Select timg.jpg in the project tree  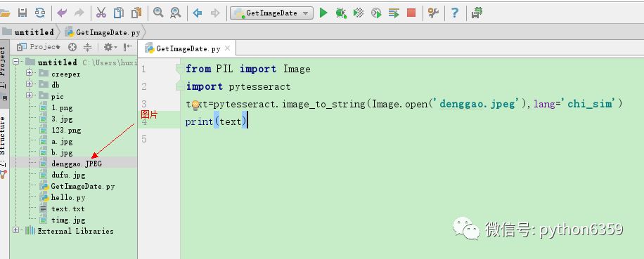tap(68, 220)
